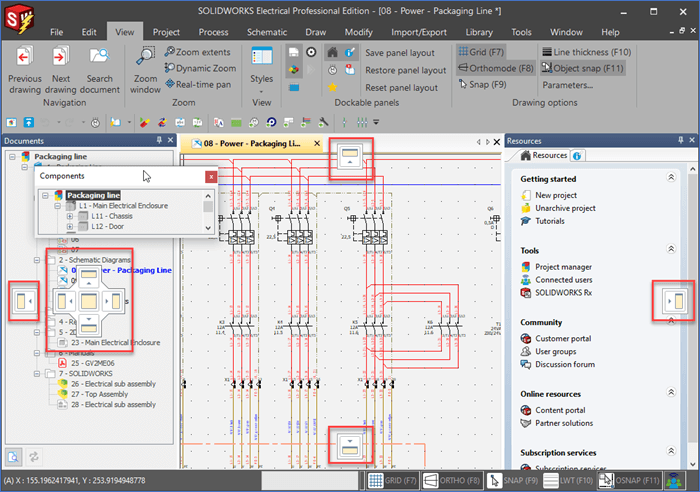Toggle SNAP (F9) in the status bar
Viewport: 700px width, 492px height.
click(x=512, y=481)
